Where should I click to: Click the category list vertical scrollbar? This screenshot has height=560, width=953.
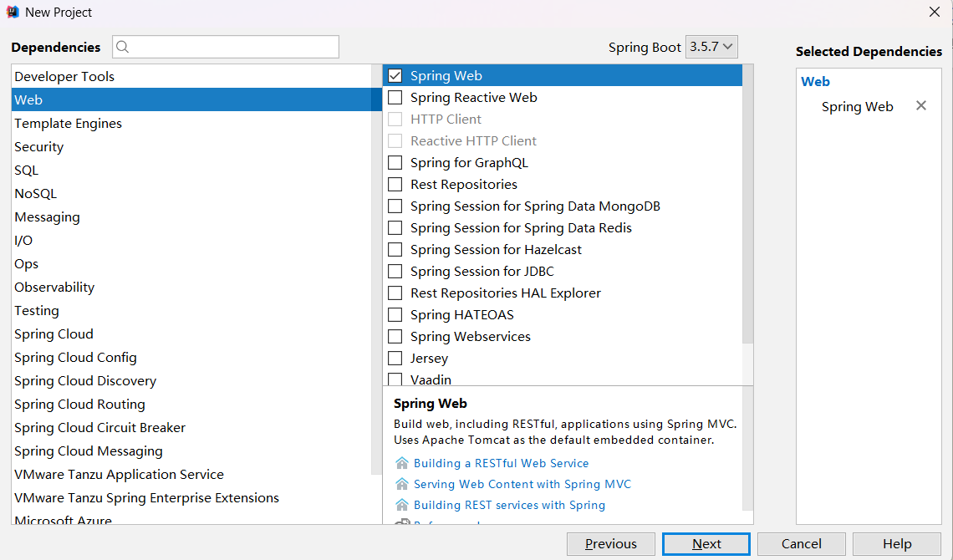376,270
